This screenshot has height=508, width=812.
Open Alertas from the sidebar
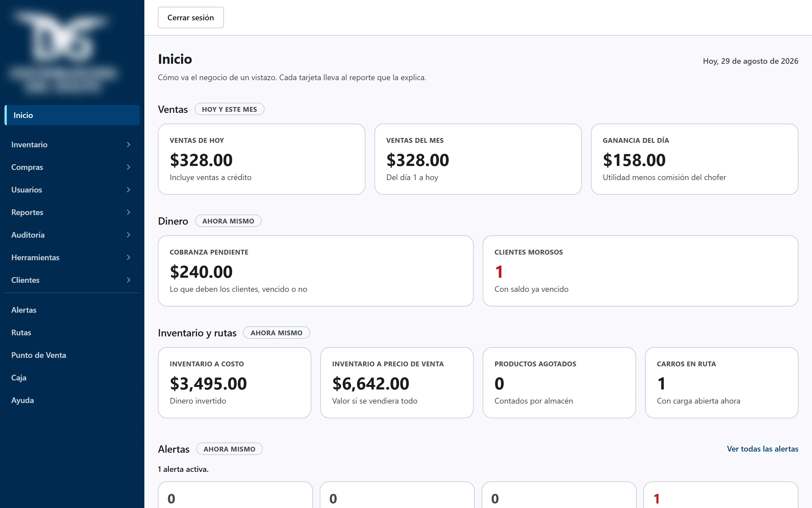[x=72, y=310]
